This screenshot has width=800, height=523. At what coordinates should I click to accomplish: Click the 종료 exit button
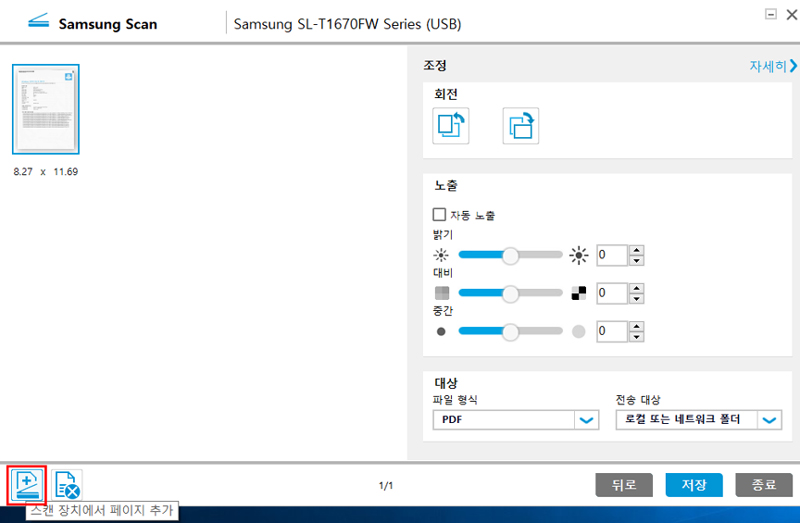point(764,485)
